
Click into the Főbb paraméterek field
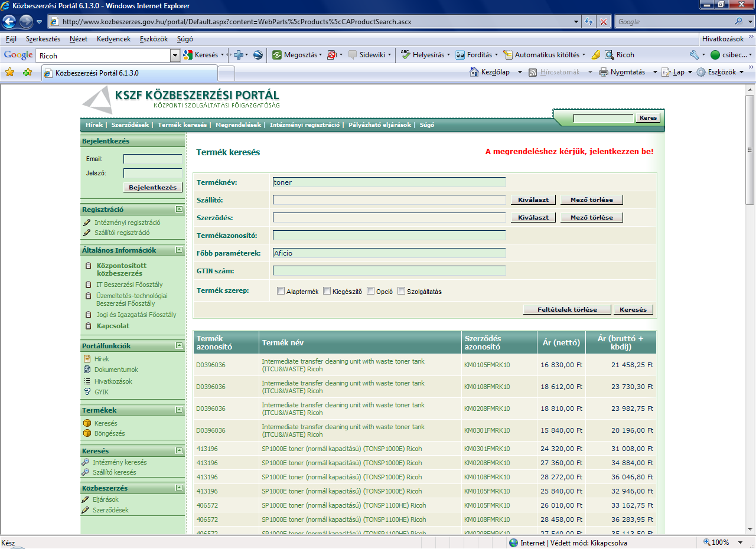coord(389,253)
